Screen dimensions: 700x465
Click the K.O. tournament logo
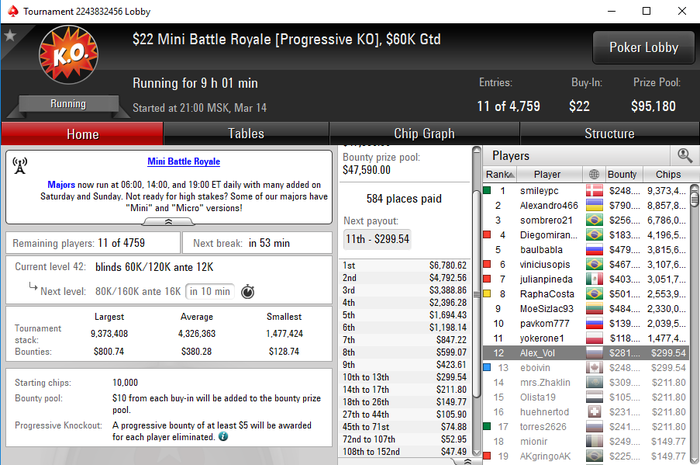pos(69,54)
